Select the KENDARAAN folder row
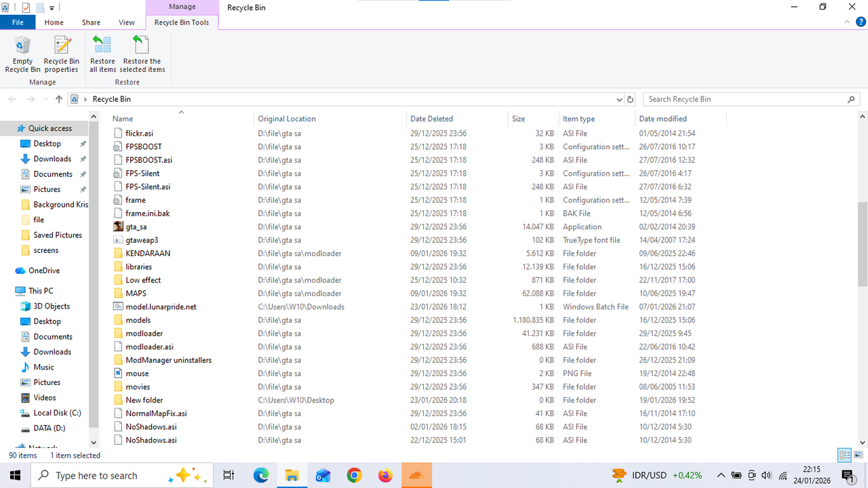 point(418,253)
